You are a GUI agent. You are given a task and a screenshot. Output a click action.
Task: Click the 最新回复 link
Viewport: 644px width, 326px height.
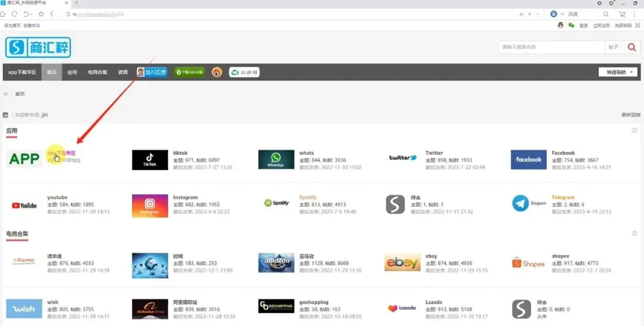tap(631, 115)
